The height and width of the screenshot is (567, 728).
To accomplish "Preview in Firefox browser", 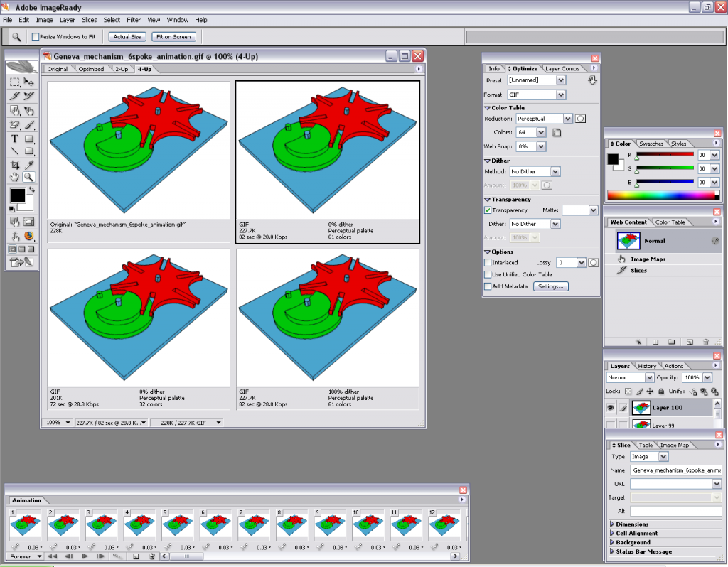I will click(x=28, y=236).
